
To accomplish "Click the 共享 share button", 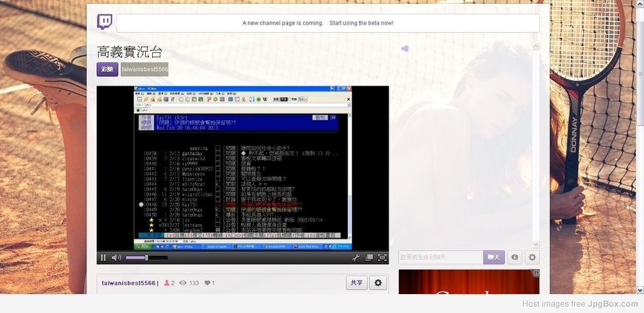I will click(357, 283).
